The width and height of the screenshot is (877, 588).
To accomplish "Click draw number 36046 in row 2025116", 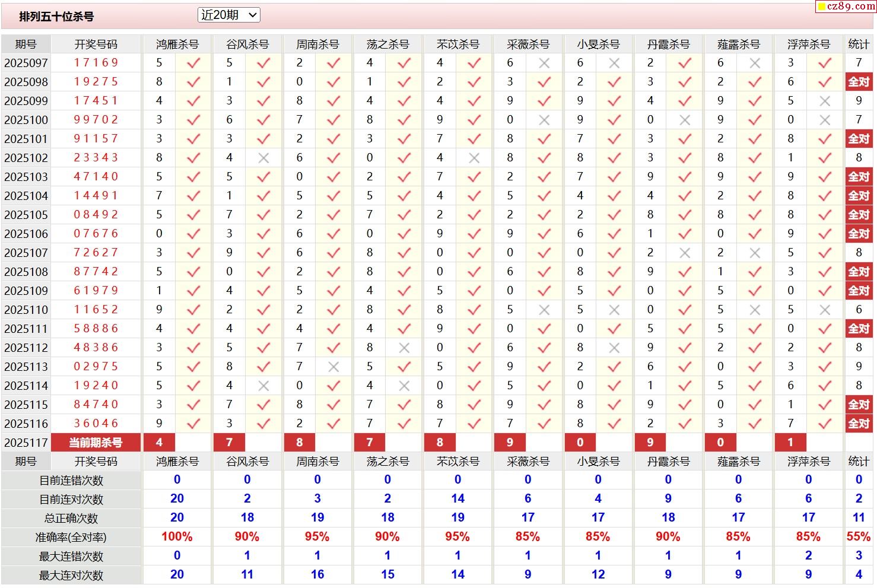I will 96,424.
